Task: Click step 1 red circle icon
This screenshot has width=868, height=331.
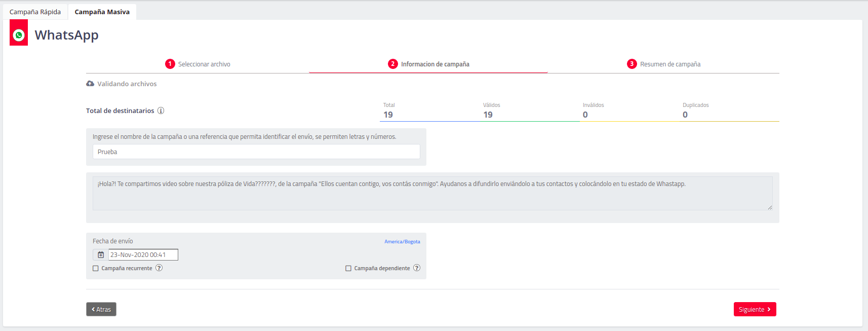Action: pos(170,64)
